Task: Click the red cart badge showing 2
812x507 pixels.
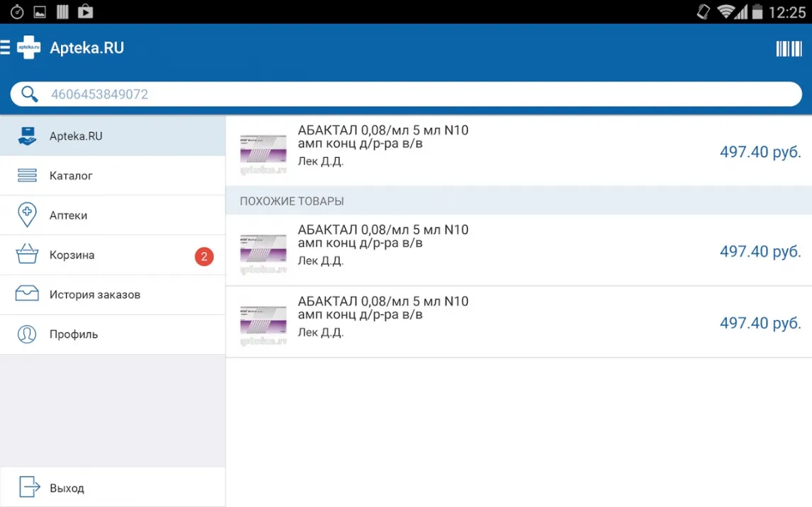Action: (x=204, y=256)
